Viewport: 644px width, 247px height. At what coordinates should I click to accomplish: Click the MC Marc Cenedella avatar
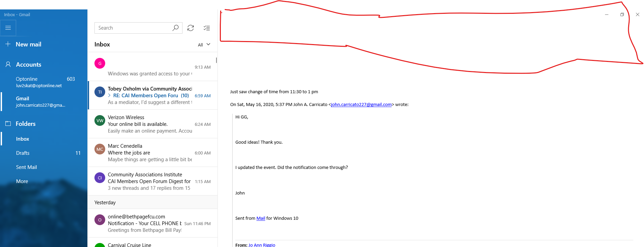pyautogui.click(x=100, y=149)
